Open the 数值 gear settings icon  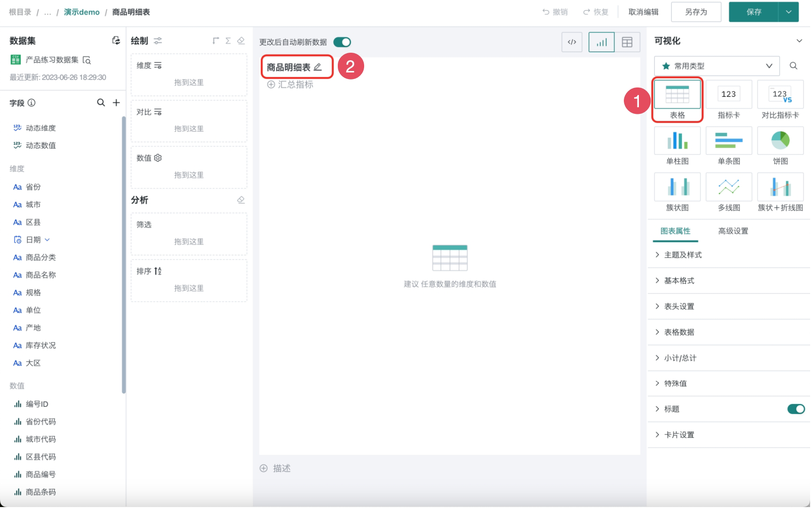pyautogui.click(x=158, y=158)
